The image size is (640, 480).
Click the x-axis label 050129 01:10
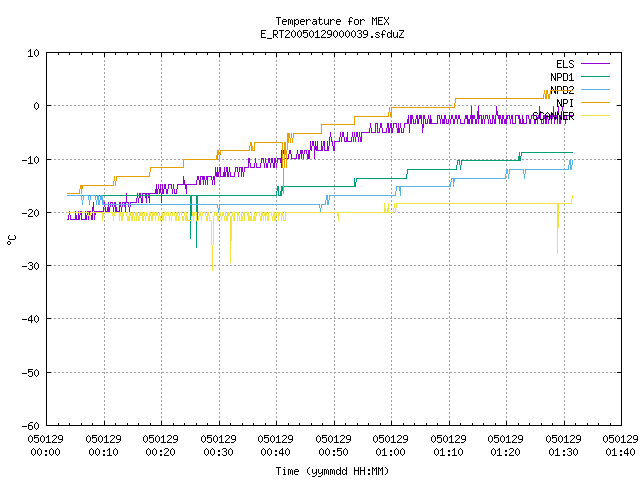[449, 445]
